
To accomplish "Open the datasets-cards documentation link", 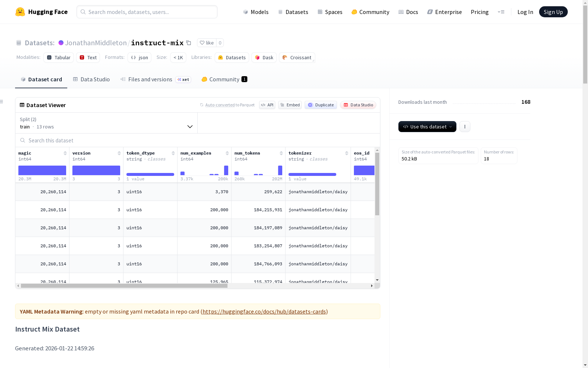I will coord(264,311).
